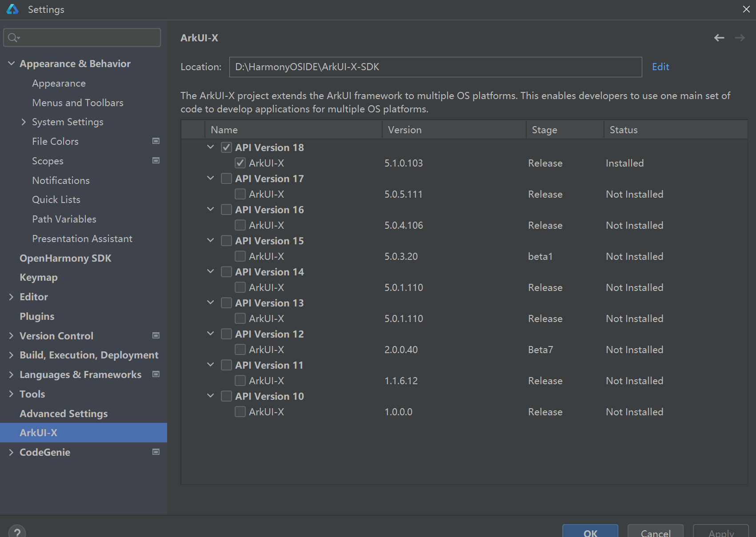Viewport: 756px width, 537px height.
Task: Collapse the API Version 11 row
Action: [x=211, y=365]
